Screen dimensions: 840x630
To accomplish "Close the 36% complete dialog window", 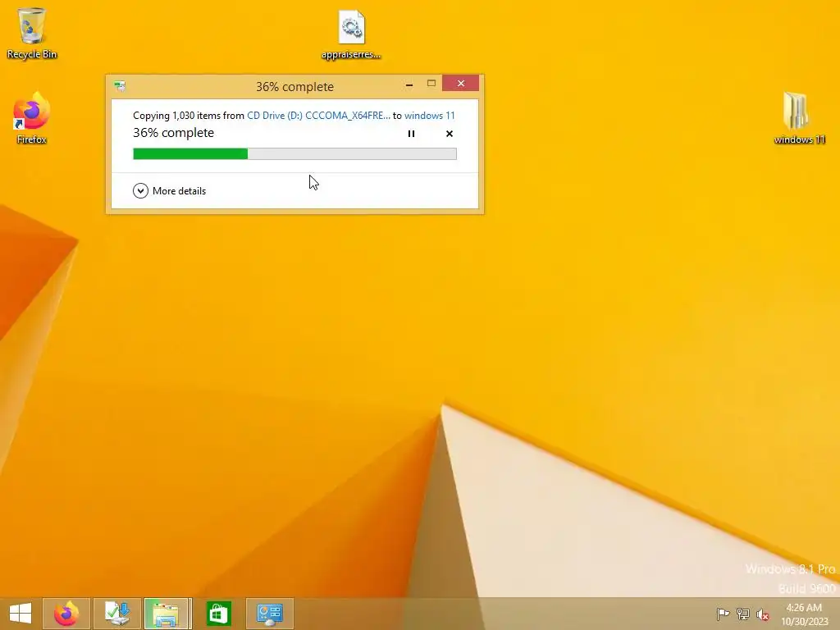I will click(460, 83).
